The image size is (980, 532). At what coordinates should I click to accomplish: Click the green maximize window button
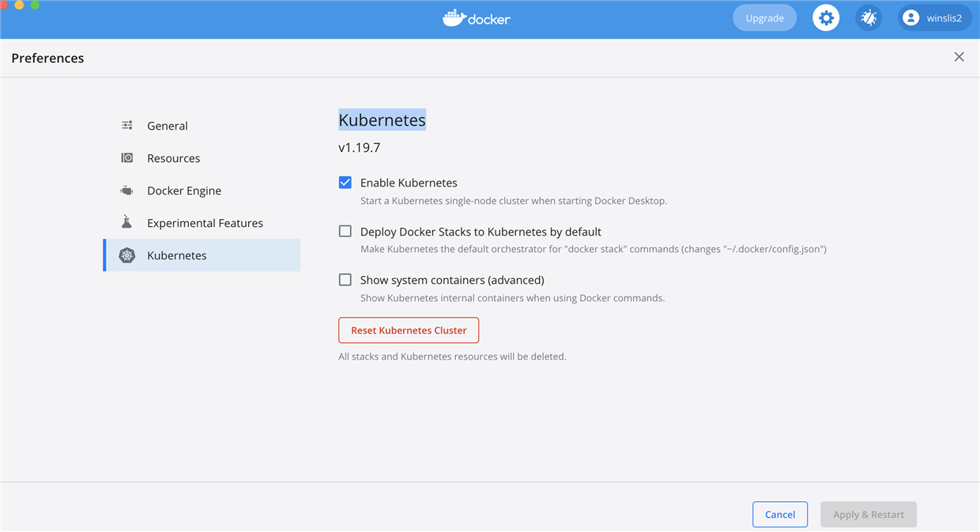point(35,5)
